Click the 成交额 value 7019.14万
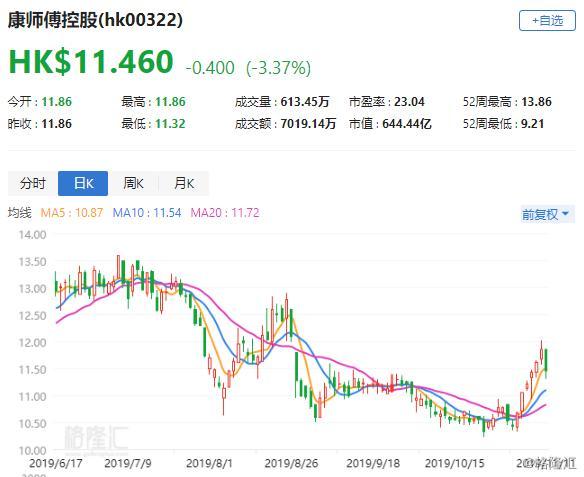Viewport: 584px width, 477px height. click(308, 124)
